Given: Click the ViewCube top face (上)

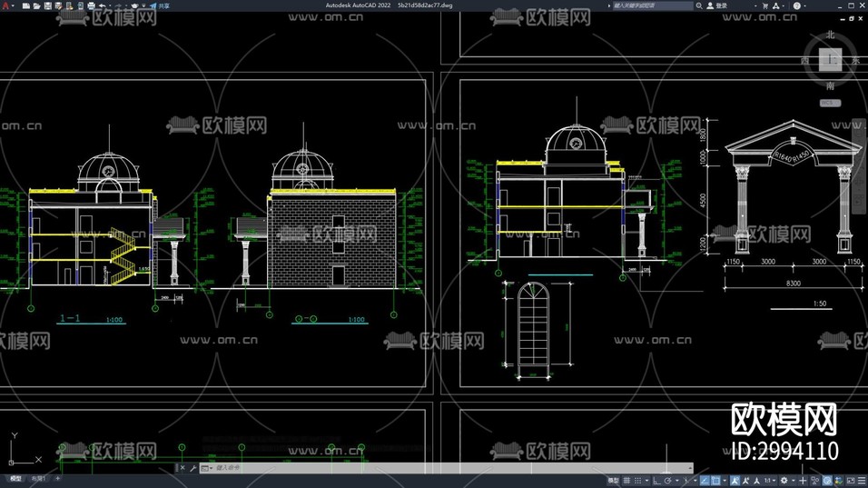Looking at the screenshot, I should [x=831, y=59].
